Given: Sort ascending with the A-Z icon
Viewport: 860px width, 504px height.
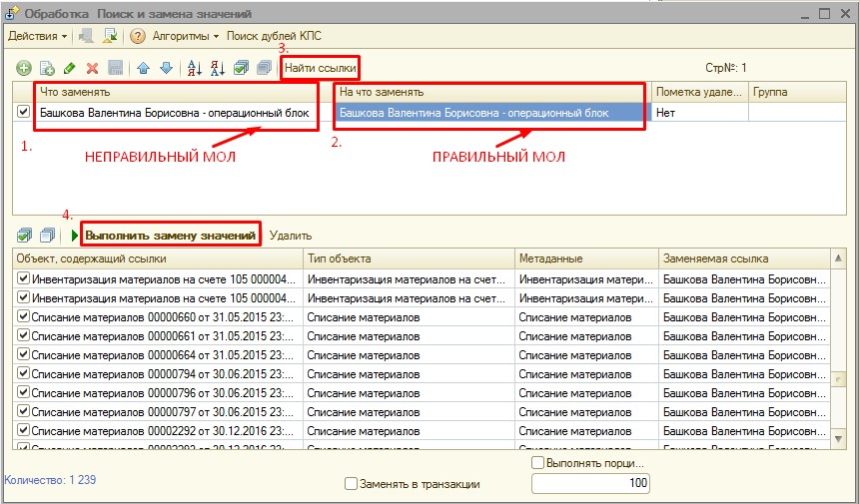Looking at the screenshot, I should tap(194, 68).
